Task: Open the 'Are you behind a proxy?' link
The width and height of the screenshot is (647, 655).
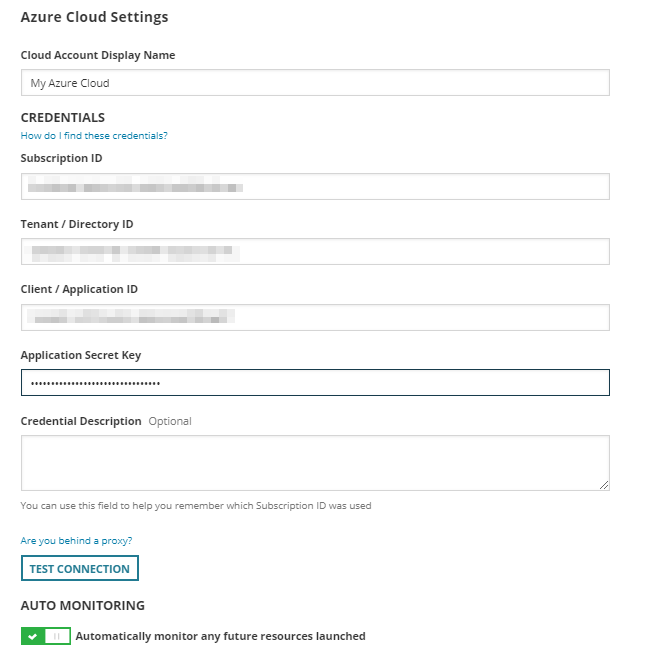Action: pyautogui.click(x=76, y=541)
